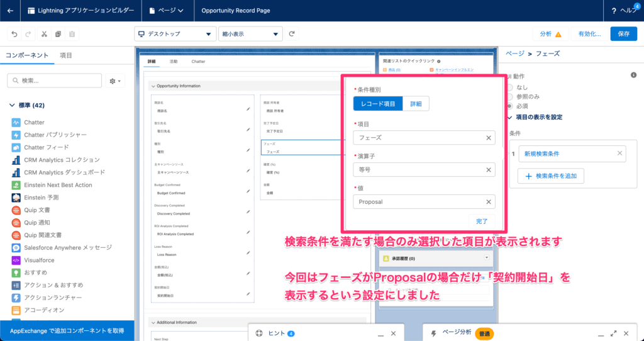The width and height of the screenshot is (644, 341).
Task: Click the copy icon in toolbar
Action: pyautogui.click(x=58, y=34)
